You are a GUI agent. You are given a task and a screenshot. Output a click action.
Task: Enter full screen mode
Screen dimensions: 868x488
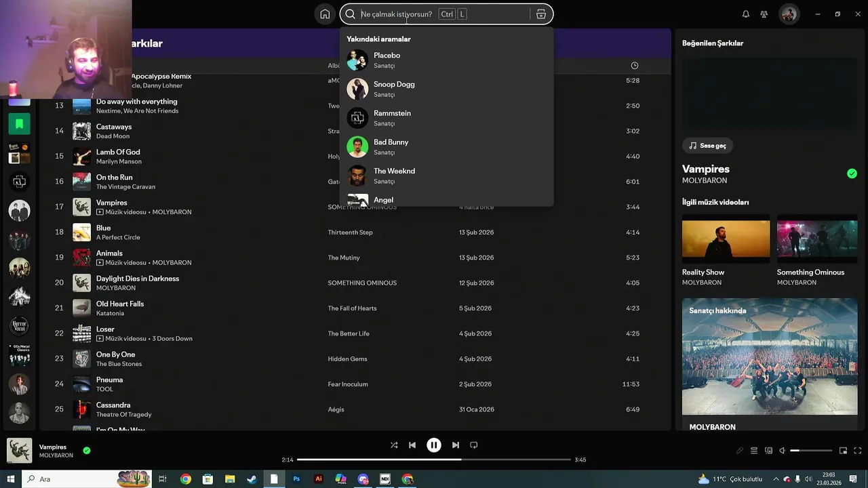857,451
